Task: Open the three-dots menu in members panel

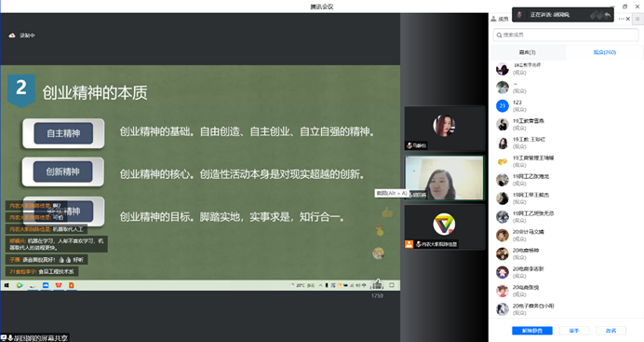Action: [621, 19]
